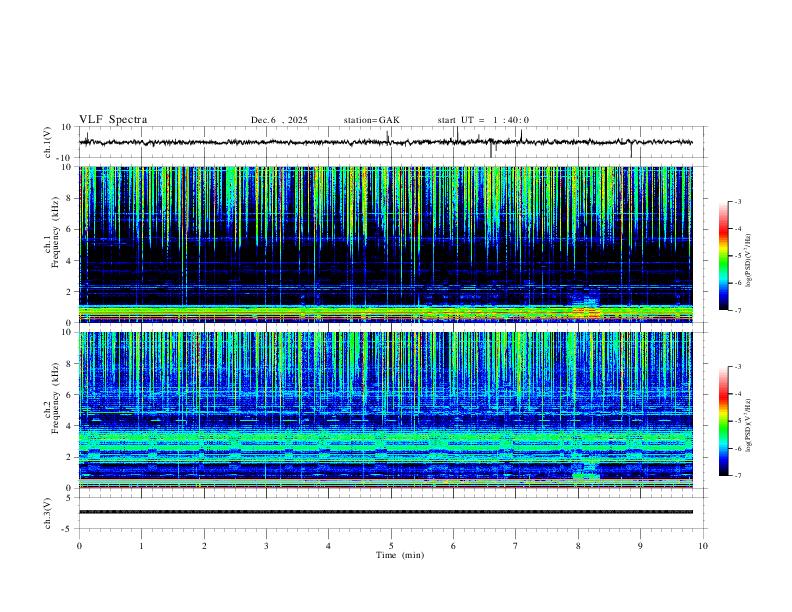The image size is (792, 612).
Task: Click the "ch.3(V)" axis label
Action: tap(48, 513)
